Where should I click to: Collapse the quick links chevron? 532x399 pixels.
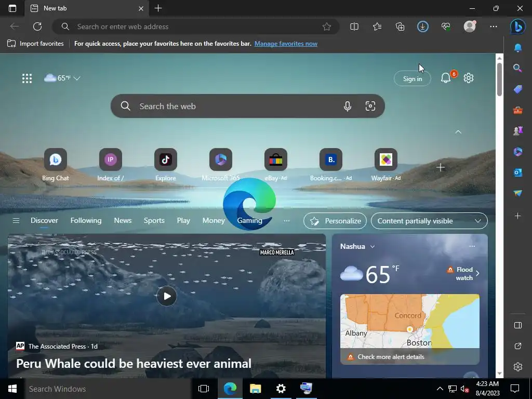pyautogui.click(x=458, y=132)
